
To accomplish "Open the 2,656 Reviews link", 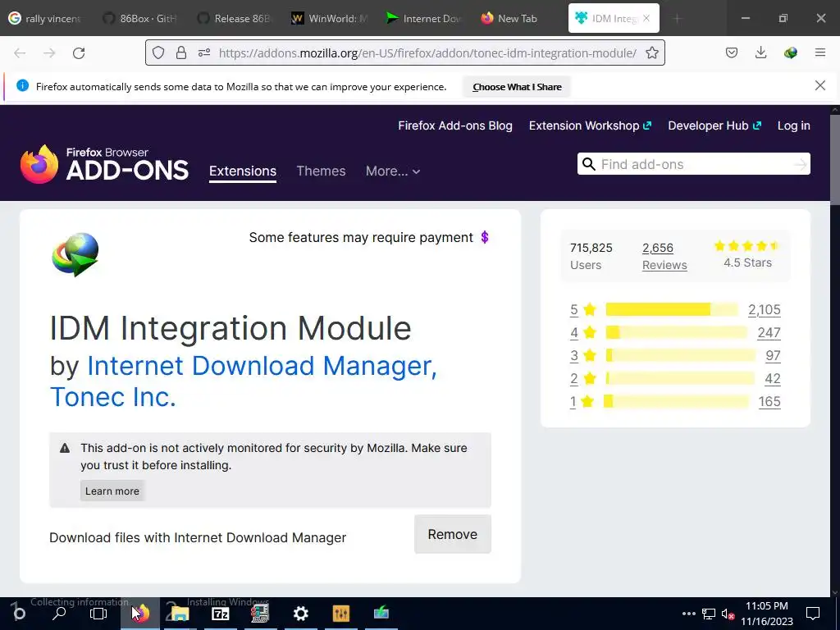I will (x=664, y=256).
